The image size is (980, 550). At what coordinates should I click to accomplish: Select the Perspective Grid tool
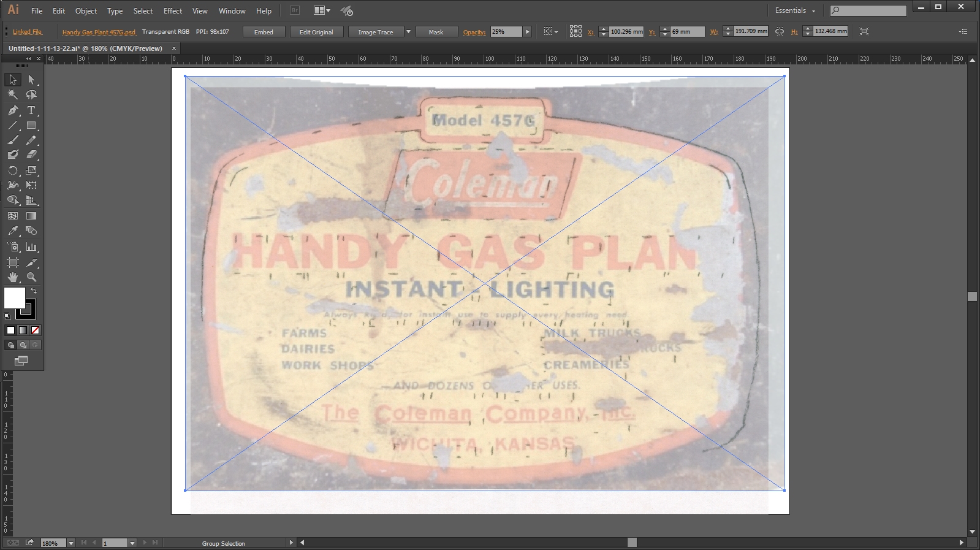point(31,201)
